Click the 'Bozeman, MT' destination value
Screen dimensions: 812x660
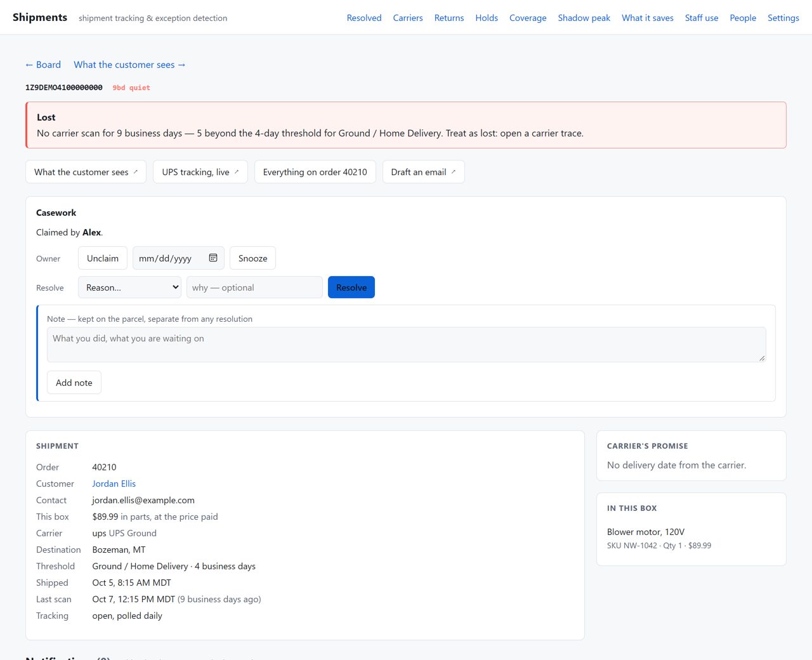[119, 550]
